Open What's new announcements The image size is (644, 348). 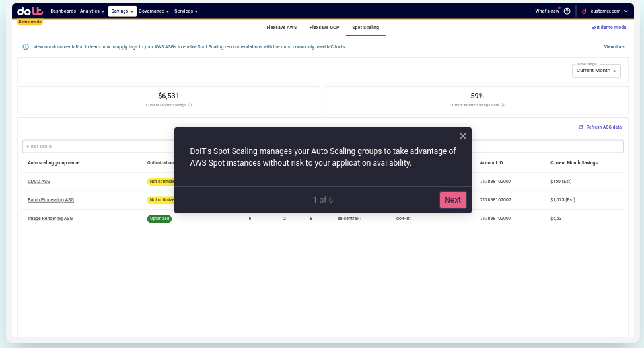[x=547, y=11]
